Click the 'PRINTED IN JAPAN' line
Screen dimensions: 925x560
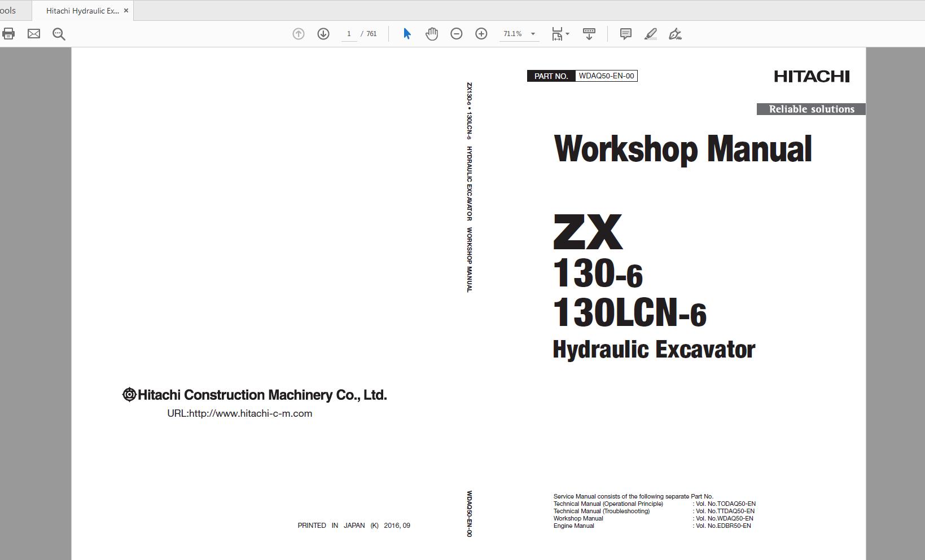pos(354,526)
